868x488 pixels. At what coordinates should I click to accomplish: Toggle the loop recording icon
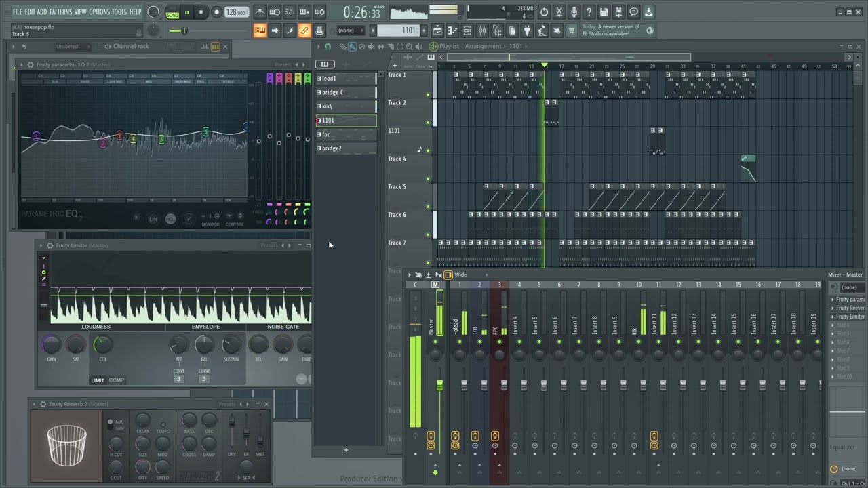click(x=319, y=12)
